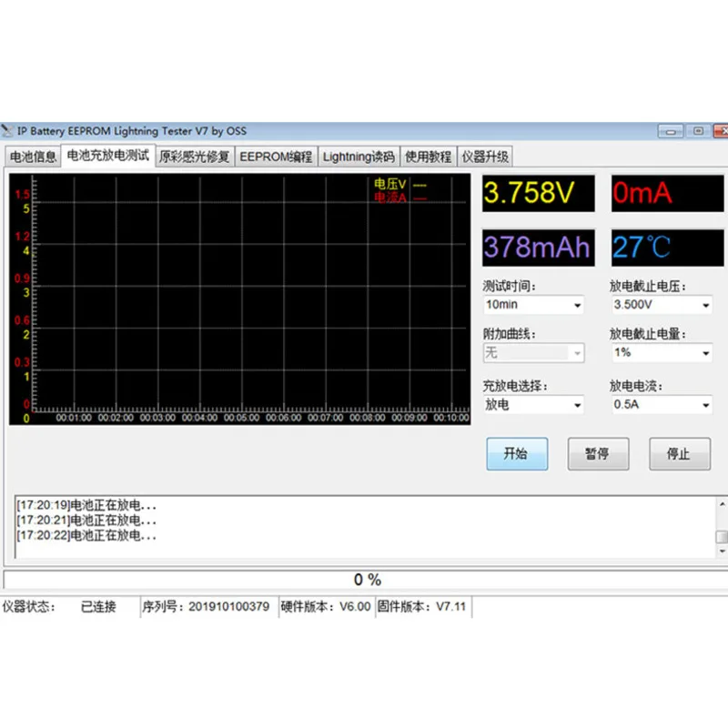Click the log line at 17:20:21

pos(86,521)
